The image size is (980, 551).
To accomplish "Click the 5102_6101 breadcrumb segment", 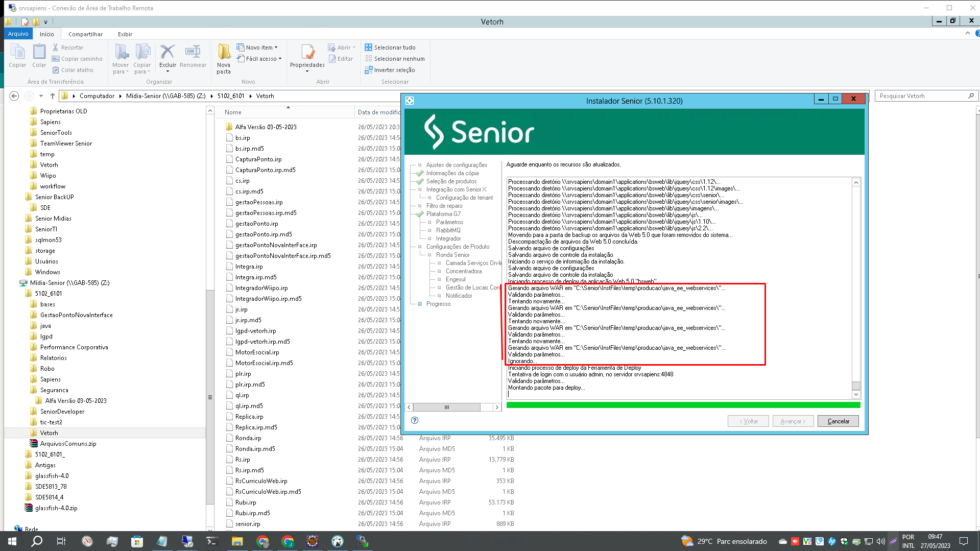I will (x=231, y=96).
